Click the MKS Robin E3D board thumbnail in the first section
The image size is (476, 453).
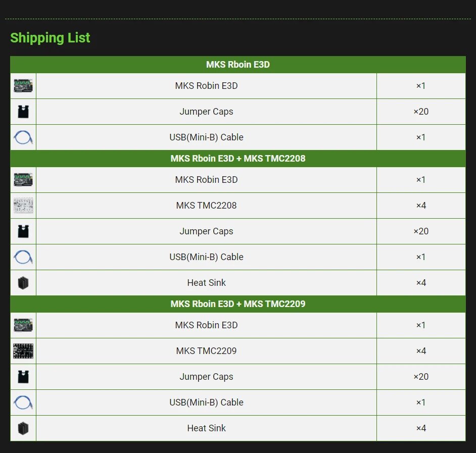tap(23, 86)
